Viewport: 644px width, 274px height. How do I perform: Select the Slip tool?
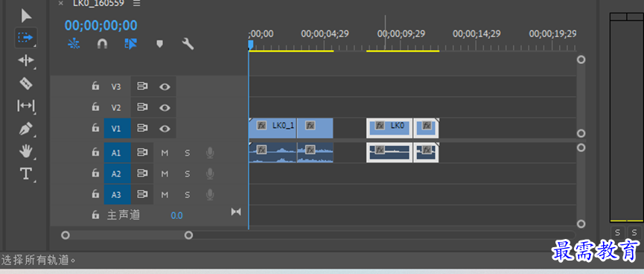coord(26,106)
